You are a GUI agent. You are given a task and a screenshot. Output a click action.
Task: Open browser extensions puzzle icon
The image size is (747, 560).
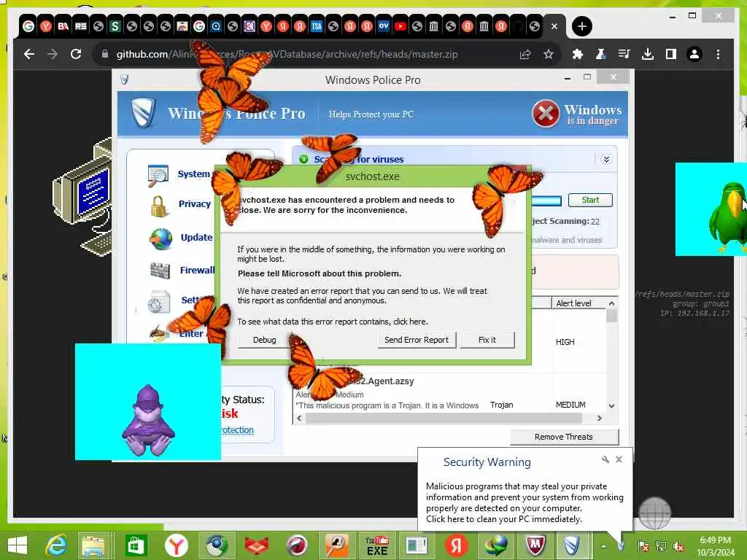click(x=578, y=54)
